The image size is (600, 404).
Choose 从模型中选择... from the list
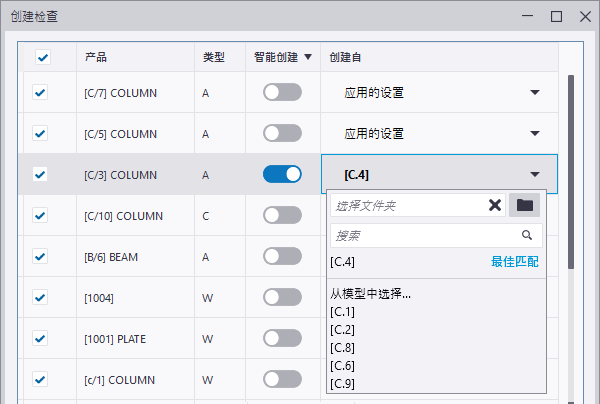370,294
